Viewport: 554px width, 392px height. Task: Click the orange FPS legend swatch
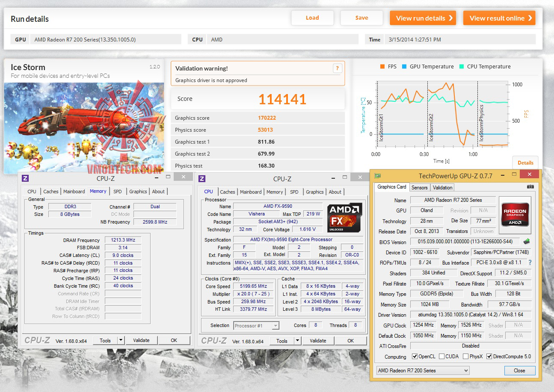tap(382, 67)
